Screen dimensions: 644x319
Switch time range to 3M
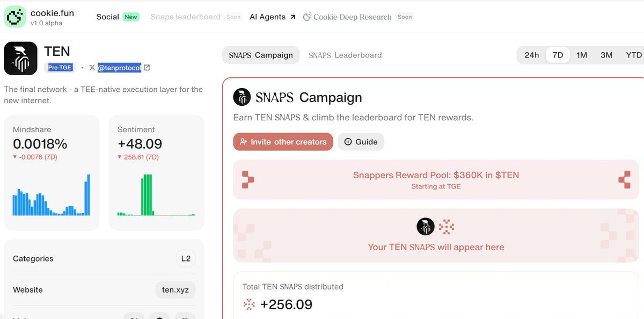click(606, 55)
